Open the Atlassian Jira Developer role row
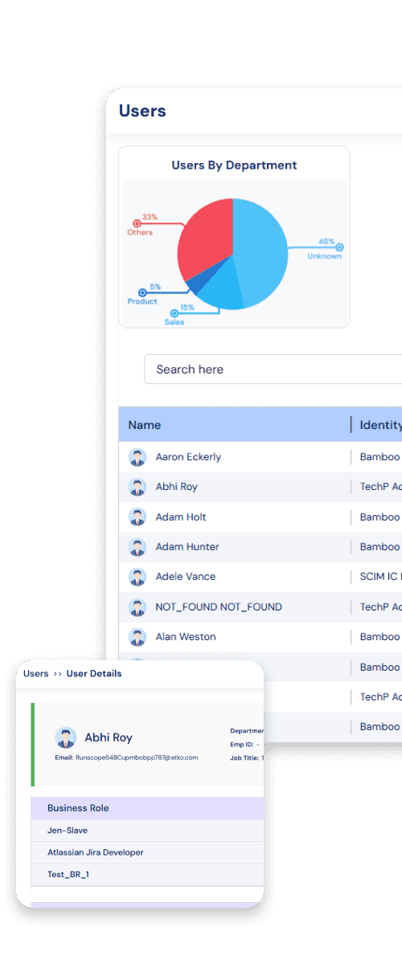Viewport: 402px width, 980px height. coord(147,852)
